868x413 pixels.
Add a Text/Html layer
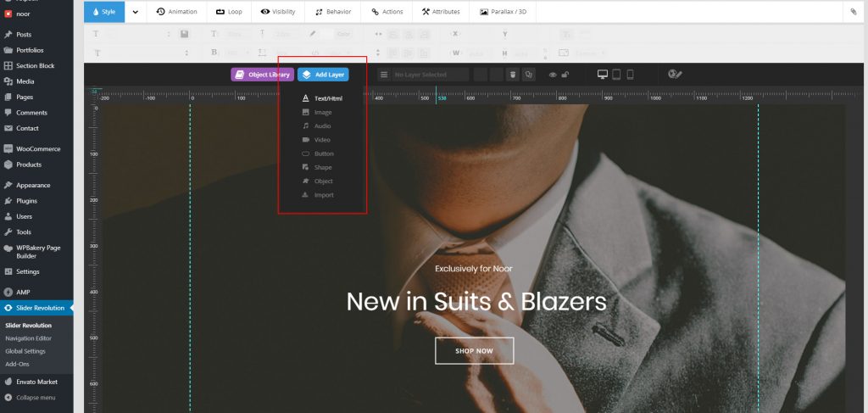[322, 98]
